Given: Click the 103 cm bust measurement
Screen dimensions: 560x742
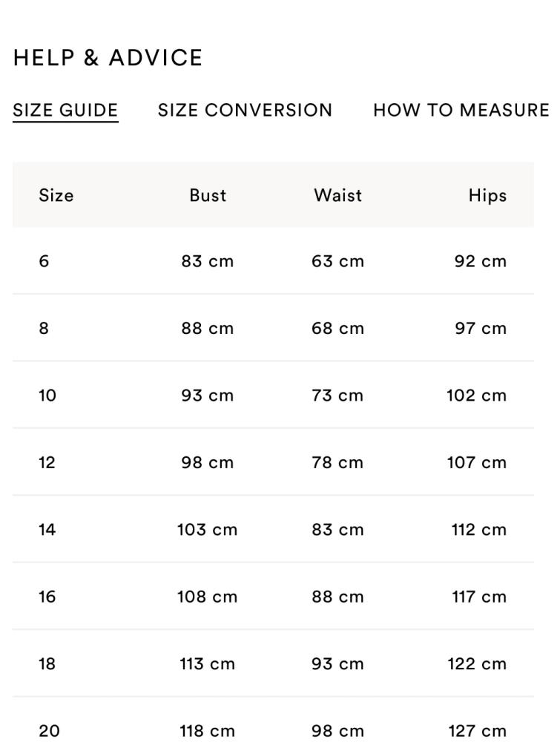Looking at the screenshot, I should click(x=207, y=530).
